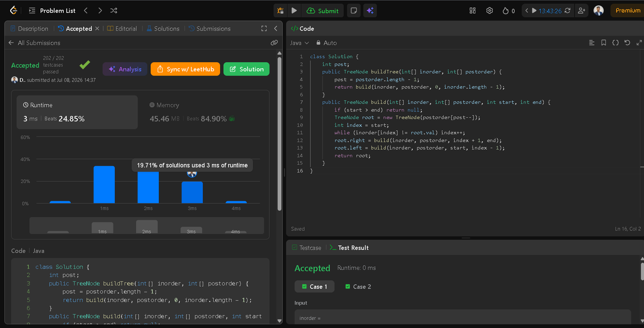
Task: Switch to the Editorial tab
Action: (x=122, y=28)
